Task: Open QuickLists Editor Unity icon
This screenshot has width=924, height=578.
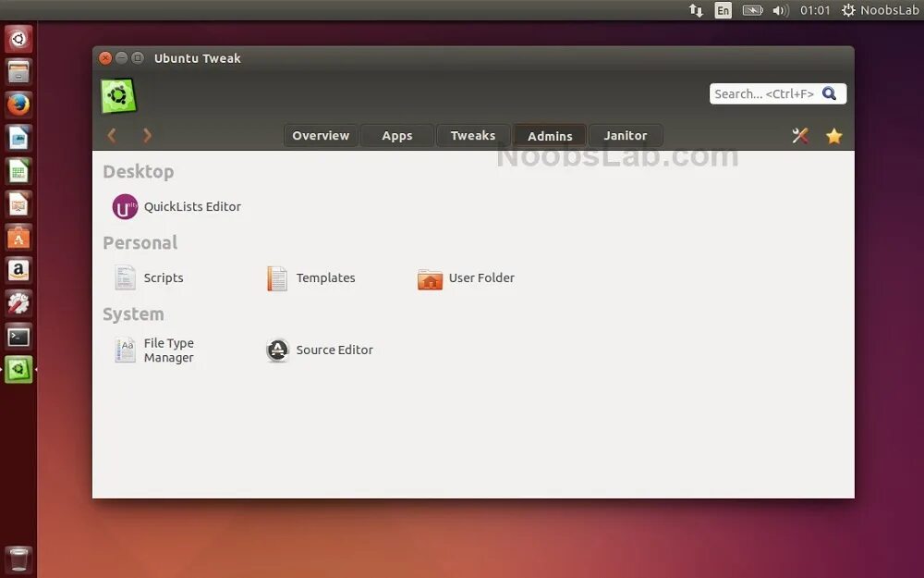Action: click(x=125, y=207)
